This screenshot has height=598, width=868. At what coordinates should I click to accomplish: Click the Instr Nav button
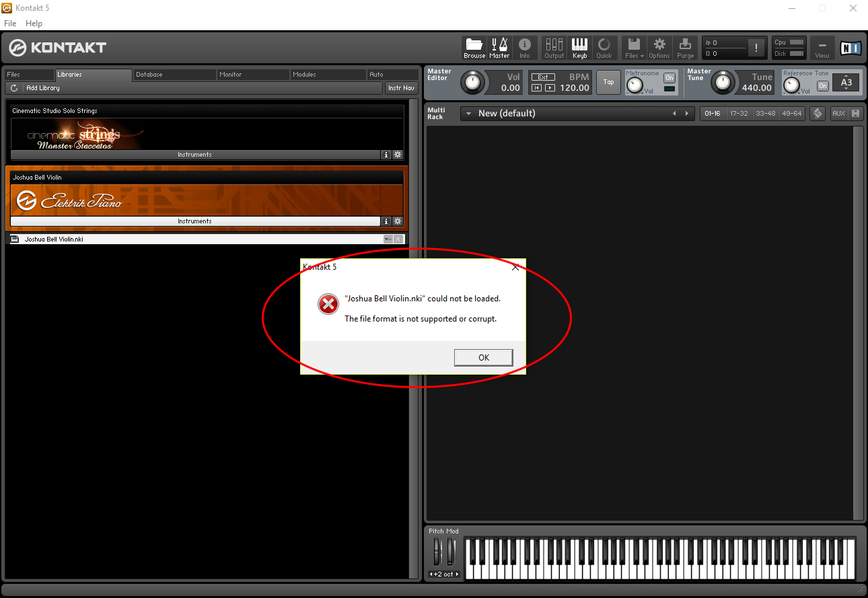401,88
